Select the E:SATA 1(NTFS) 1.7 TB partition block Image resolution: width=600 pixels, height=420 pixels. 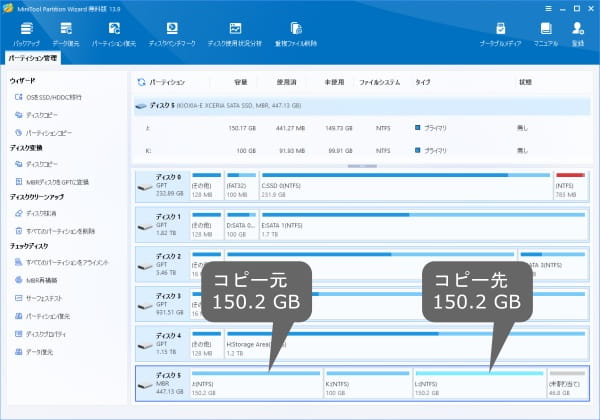[424, 226]
